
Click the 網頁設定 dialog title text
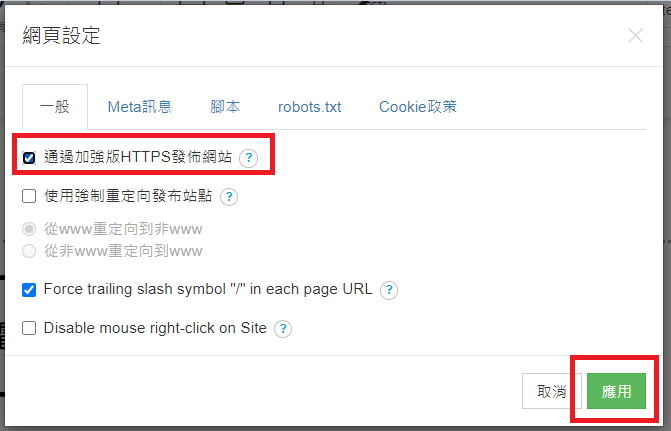pyautogui.click(x=61, y=36)
